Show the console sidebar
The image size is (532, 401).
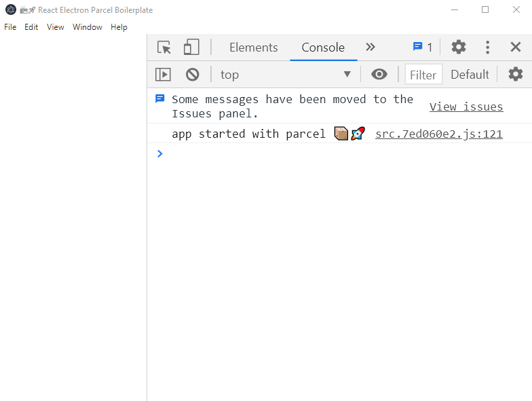point(163,75)
